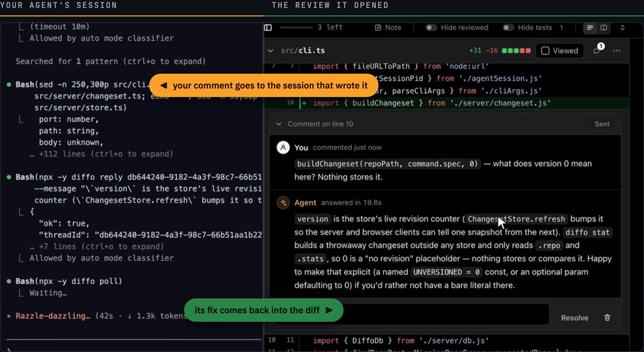Click the 'commented just now' timestamp
Screen dimensions: 644x352
click(x=347, y=148)
